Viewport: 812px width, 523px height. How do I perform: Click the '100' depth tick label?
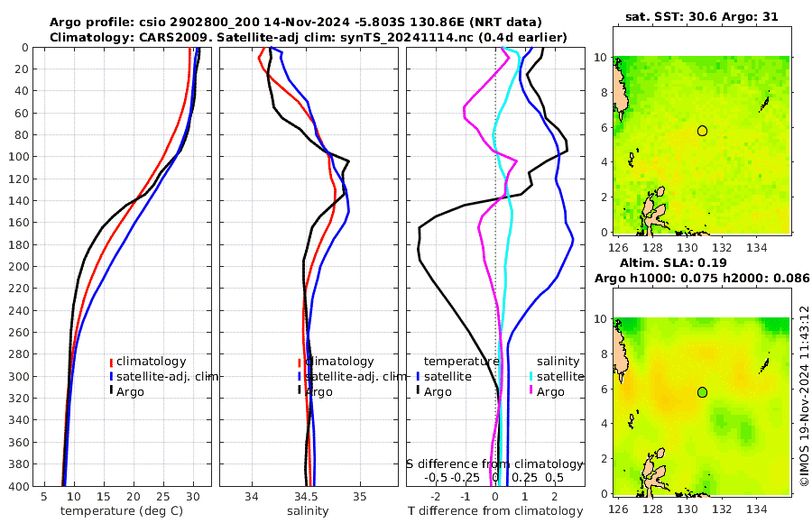(x=19, y=157)
